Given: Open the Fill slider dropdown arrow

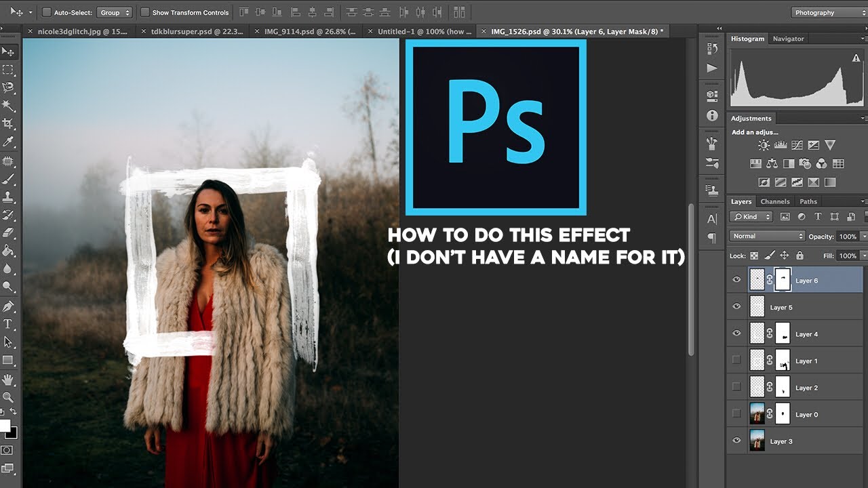Looking at the screenshot, I should click(x=864, y=256).
